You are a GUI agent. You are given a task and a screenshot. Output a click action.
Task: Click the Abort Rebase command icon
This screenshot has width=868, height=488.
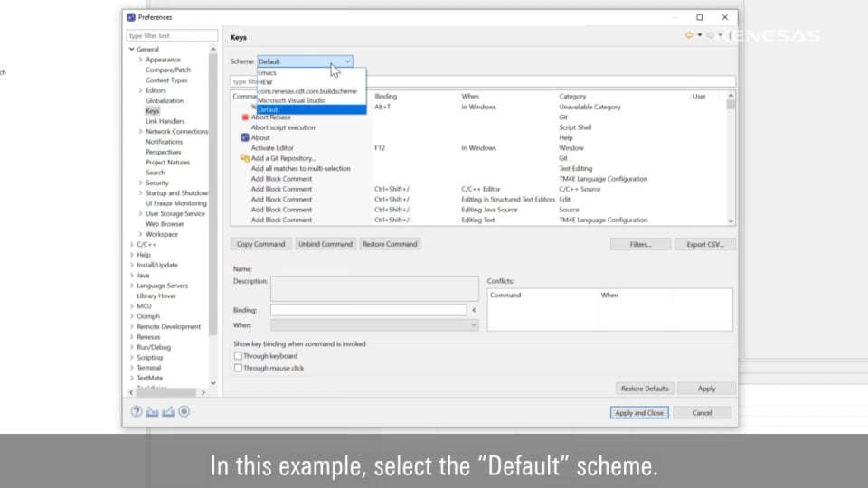[245, 117]
